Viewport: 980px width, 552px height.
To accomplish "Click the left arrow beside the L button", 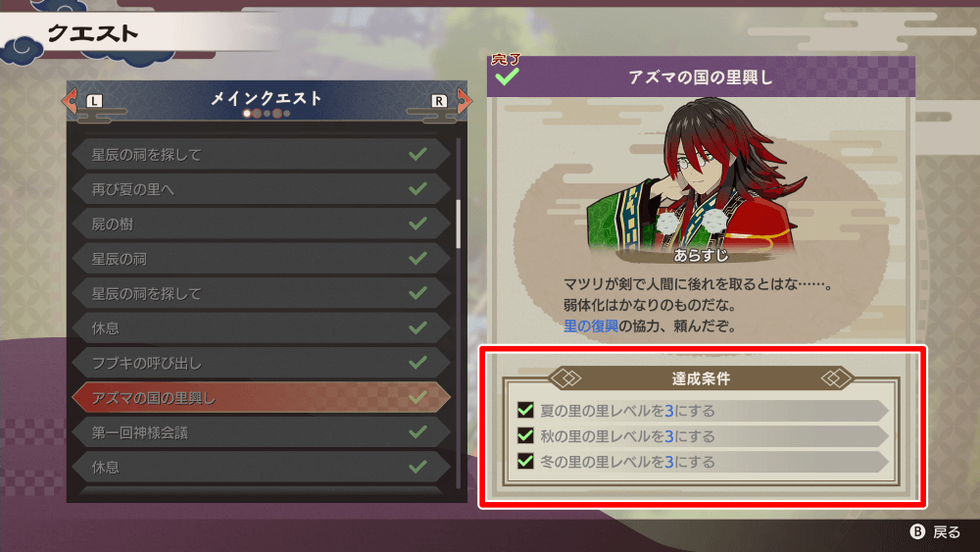I will [x=70, y=101].
